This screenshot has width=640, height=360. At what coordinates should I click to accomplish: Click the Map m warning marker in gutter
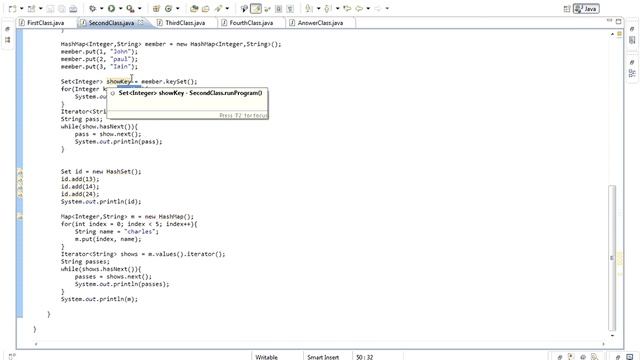click(x=20, y=217)
